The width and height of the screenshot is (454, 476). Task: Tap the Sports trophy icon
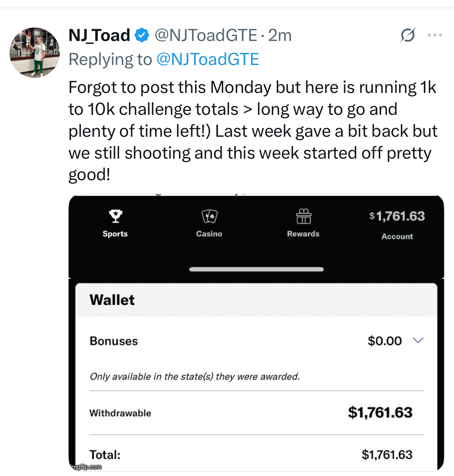[x=115, y=216]
